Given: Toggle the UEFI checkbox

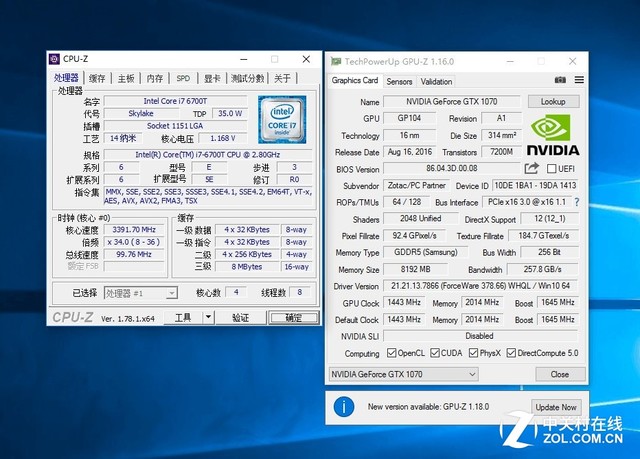Looking at the screenshot, I should pyautogui.click(x=551, y=169).
